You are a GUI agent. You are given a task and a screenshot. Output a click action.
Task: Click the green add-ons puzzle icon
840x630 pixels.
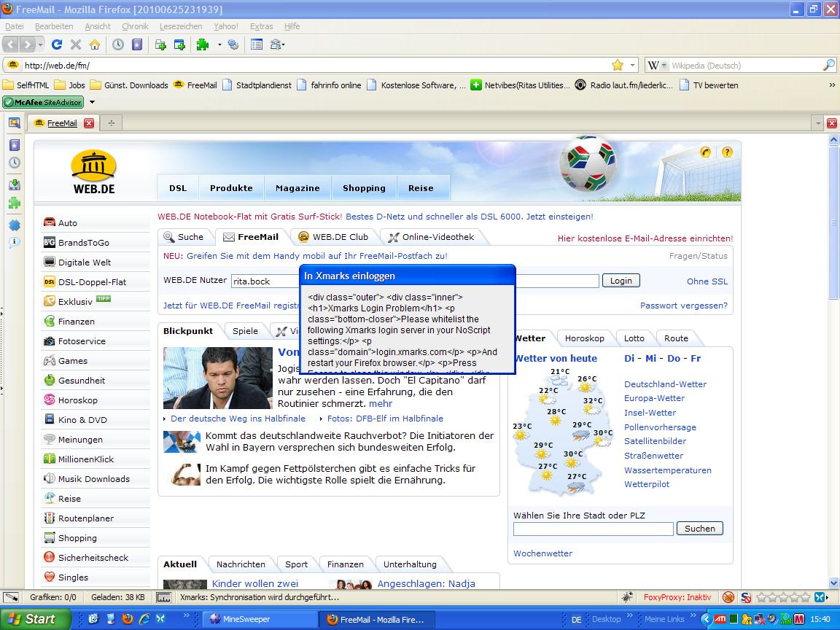coord(203,45)
